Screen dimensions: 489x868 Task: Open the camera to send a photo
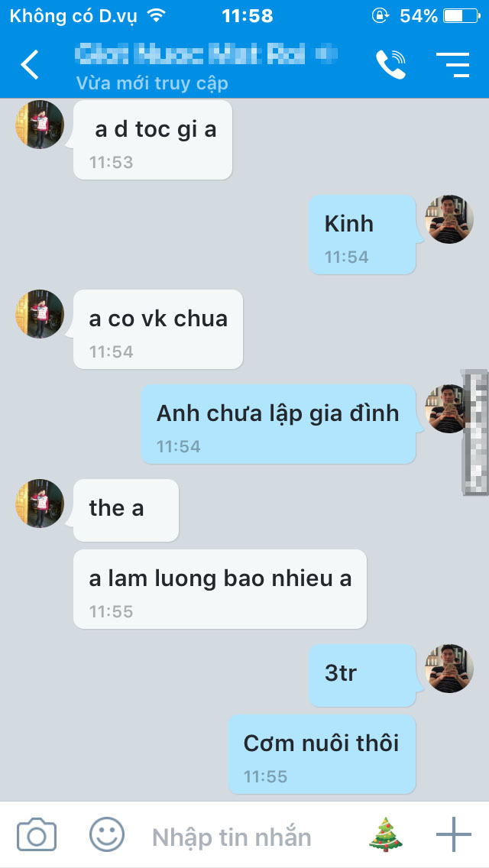[x=37, y=835]
